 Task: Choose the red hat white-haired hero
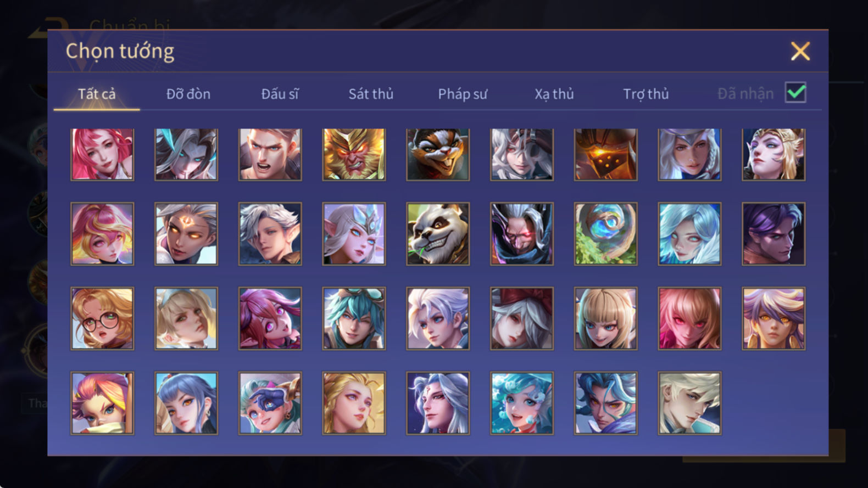pyautogui.click(x=522, y=318)
